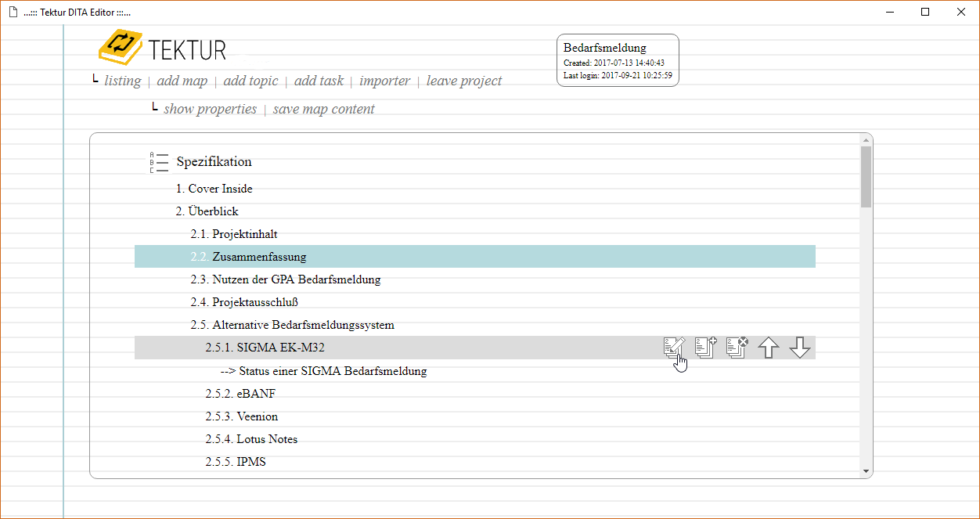This screenshot has height=519, width=980.
Task: Choose add map from navigation
Action: coord(182,81)
